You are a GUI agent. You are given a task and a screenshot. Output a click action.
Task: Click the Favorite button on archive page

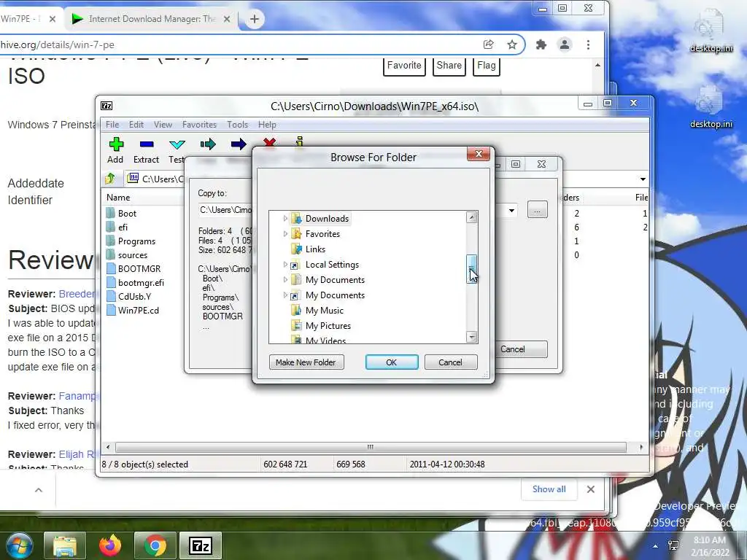404,66
